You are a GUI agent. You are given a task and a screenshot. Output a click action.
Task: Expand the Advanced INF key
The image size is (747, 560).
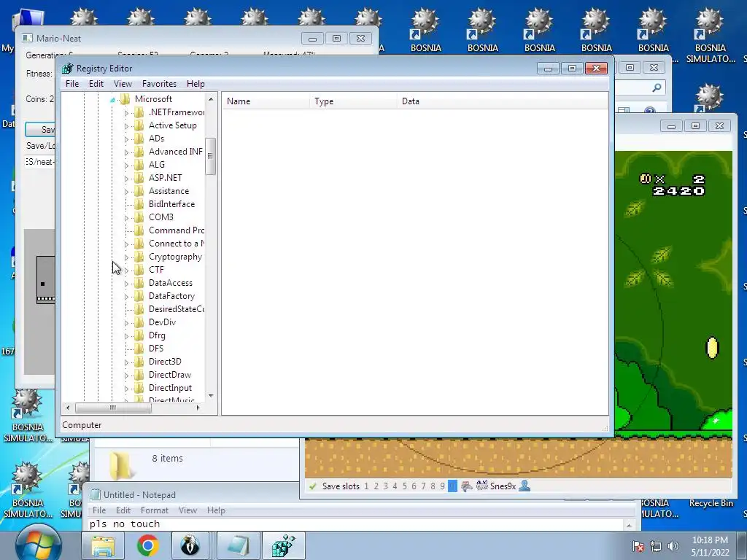coord(126,152)
